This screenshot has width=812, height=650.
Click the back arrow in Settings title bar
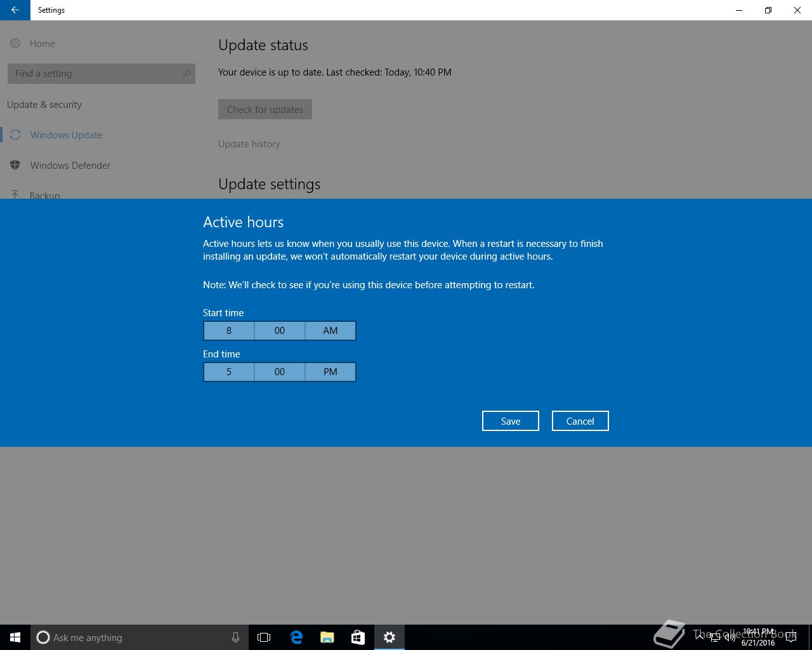(15, 10)
